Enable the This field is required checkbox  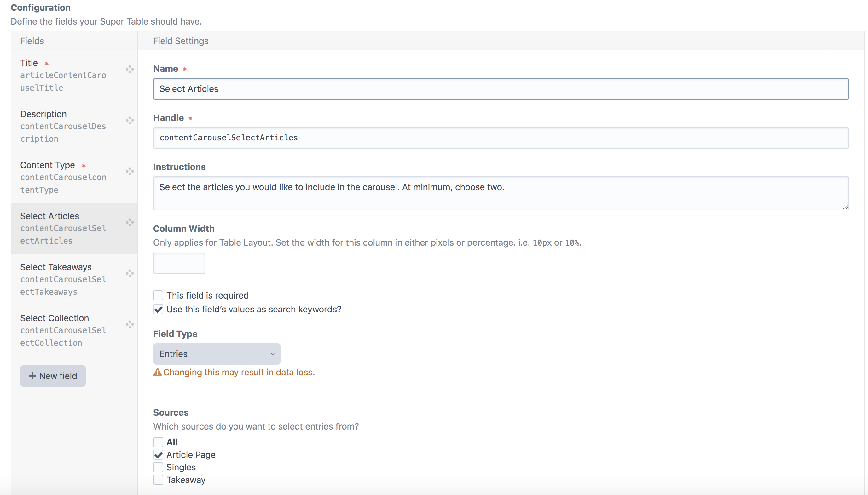158,295
